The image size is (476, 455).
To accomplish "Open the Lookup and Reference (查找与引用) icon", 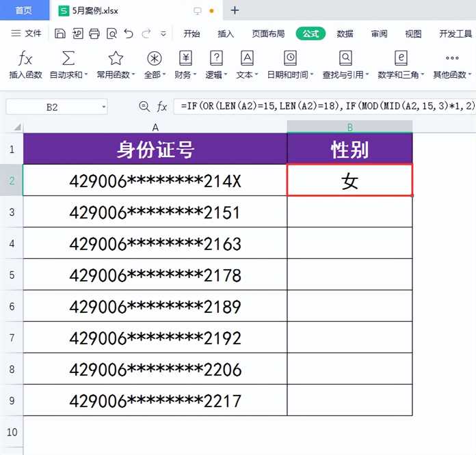I will [346, 59].
